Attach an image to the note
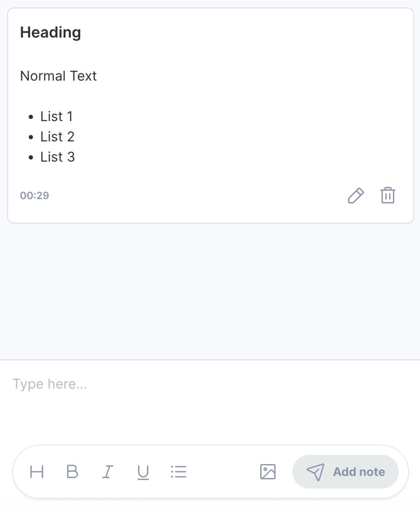The width and height of the screenshot is (420, 508). click(x=267, y=472)
